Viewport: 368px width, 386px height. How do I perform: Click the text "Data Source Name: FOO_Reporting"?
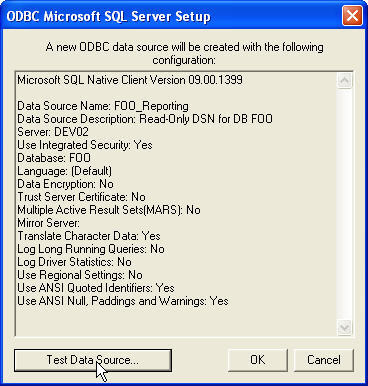103,106
